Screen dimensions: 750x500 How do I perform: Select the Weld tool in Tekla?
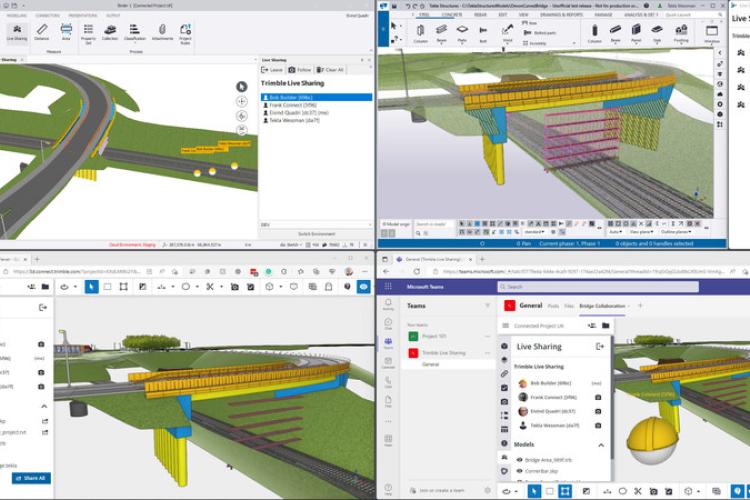507,33
